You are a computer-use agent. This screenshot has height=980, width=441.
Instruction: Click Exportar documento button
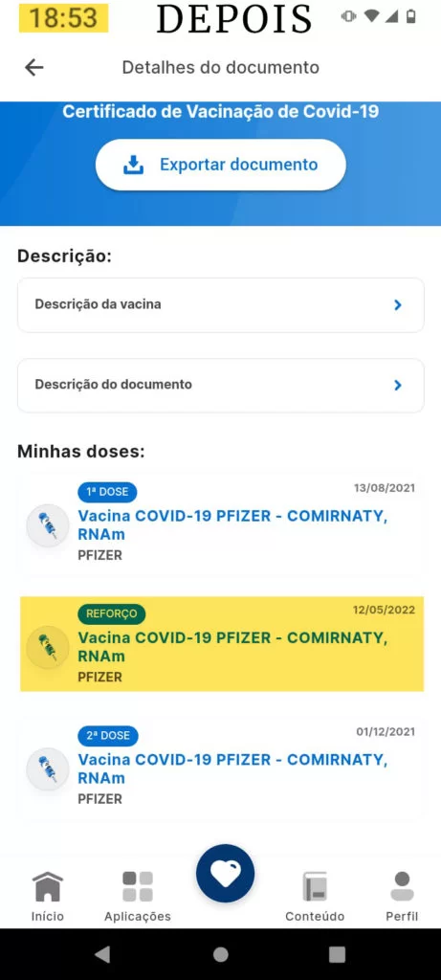pos(220,165)
